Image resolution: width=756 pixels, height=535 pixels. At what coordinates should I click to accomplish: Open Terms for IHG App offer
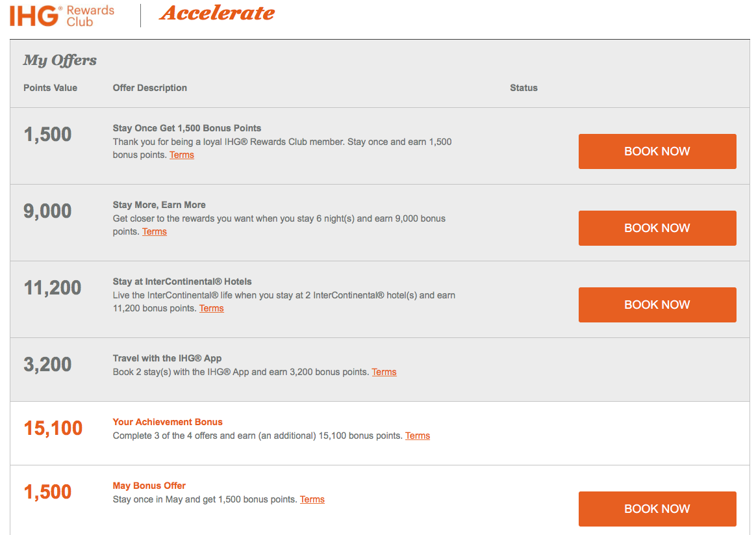coord(384,372)
